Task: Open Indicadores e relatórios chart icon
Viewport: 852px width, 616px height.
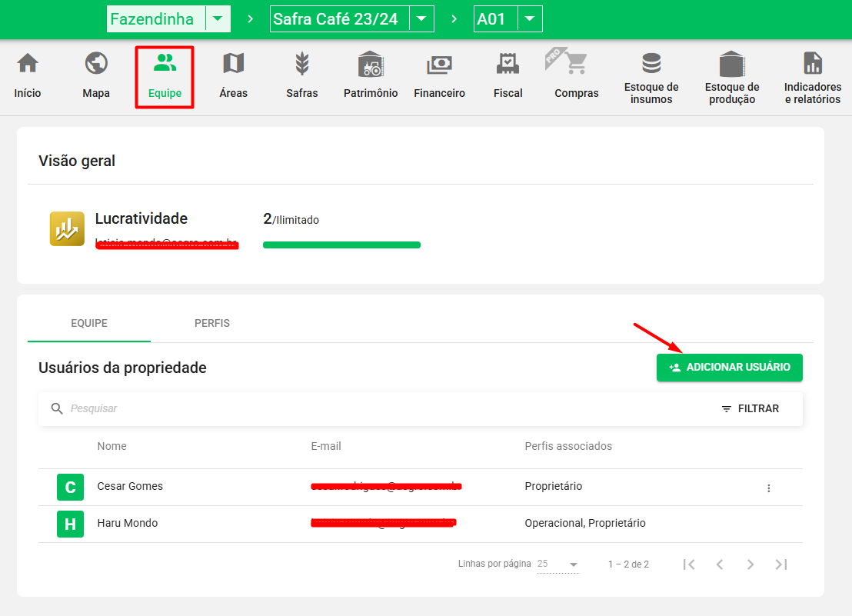Action: click(812, 64)
